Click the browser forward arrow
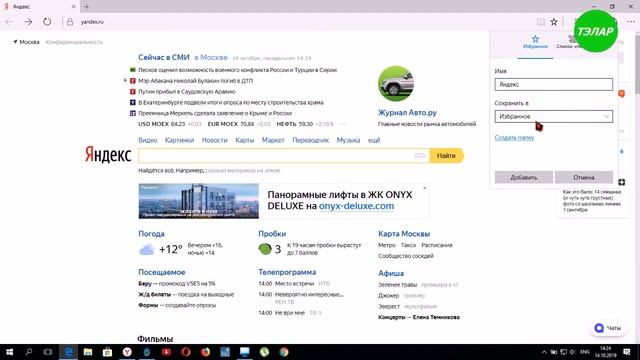Screen dimensions: 640x360 pos(28,22)
